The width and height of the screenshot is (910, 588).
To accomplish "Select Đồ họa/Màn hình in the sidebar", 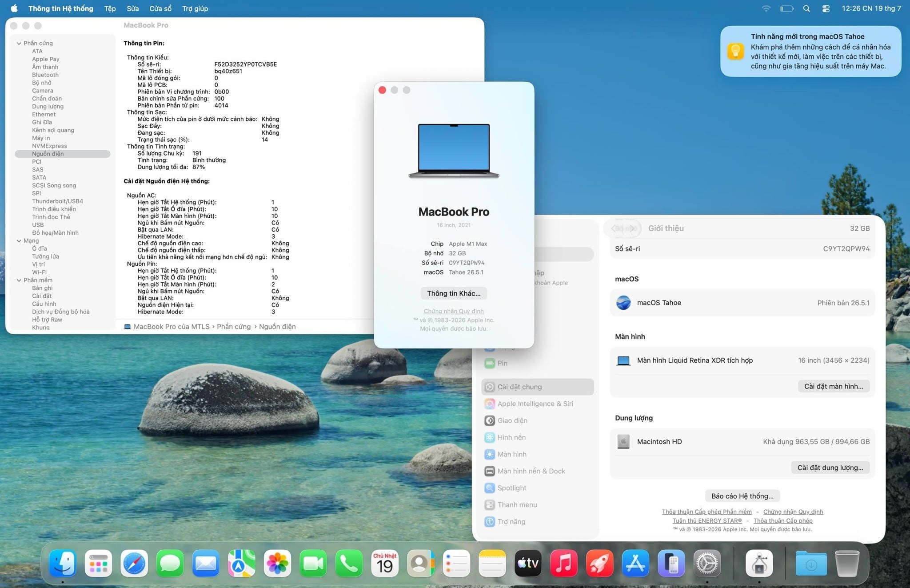I will 55,232.
